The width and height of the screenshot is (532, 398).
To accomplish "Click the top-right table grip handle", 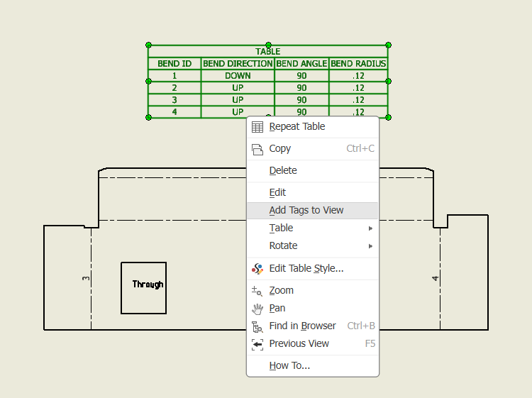I will (389, 45).
